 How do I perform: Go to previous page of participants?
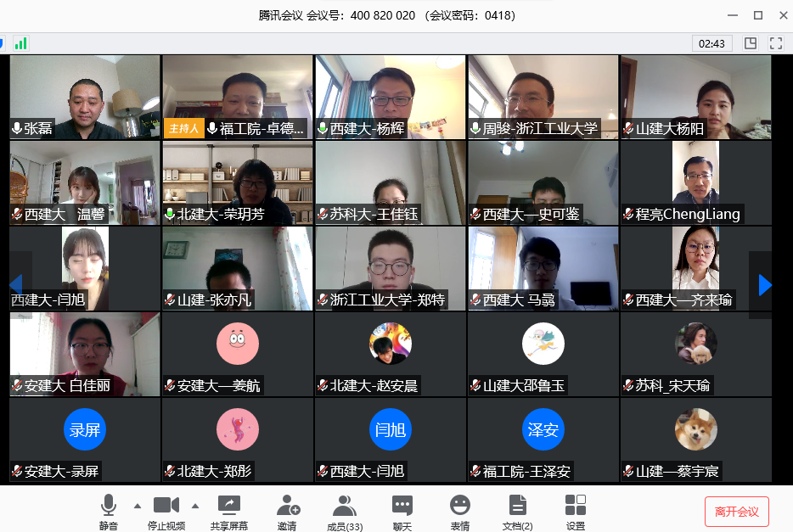point(16,285)
